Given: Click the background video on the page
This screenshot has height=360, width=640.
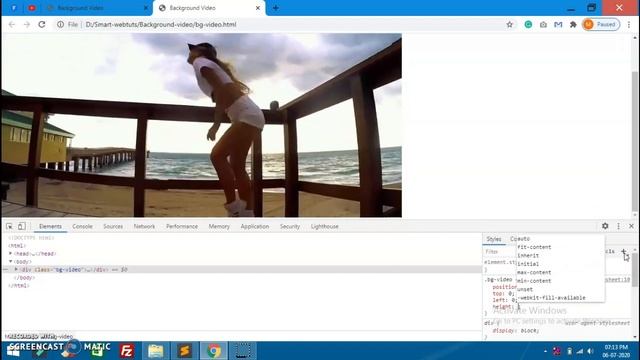Looking at the screenshot, I should pyautogui.click(x=201, y=125).
